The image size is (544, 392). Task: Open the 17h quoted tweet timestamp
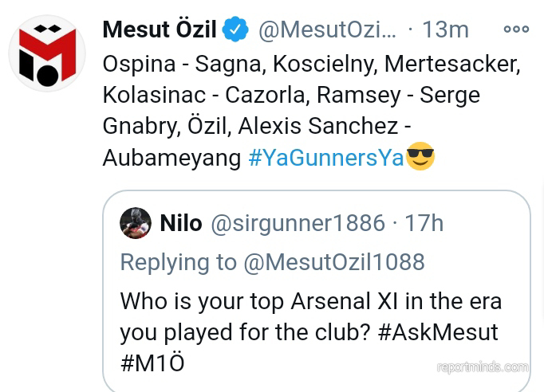coord(424,223)
